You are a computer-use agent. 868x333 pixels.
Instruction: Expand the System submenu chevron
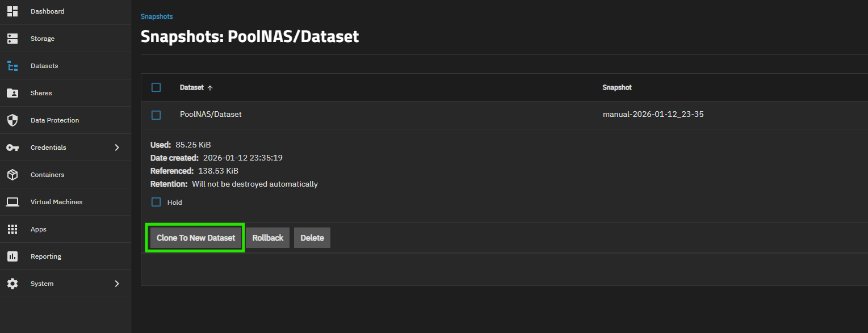point(117,284)
